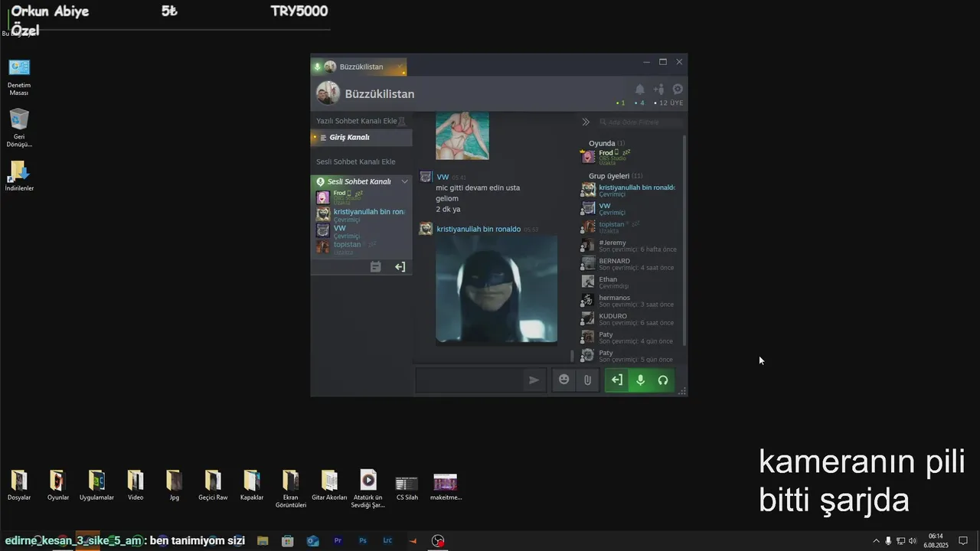Screen dimensions: 980x551
Task: Open Uygulamalar desktop folder
Action: click(96, 485)
